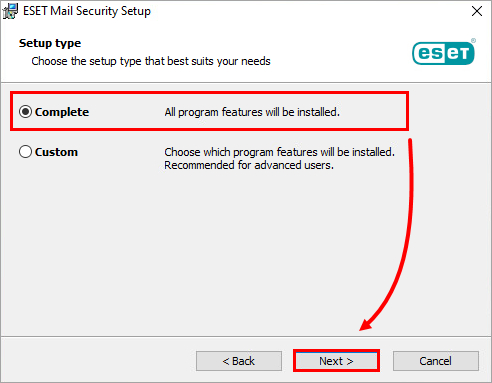Select the Custom radio button

pyautogui.click(x=25, y=152)
